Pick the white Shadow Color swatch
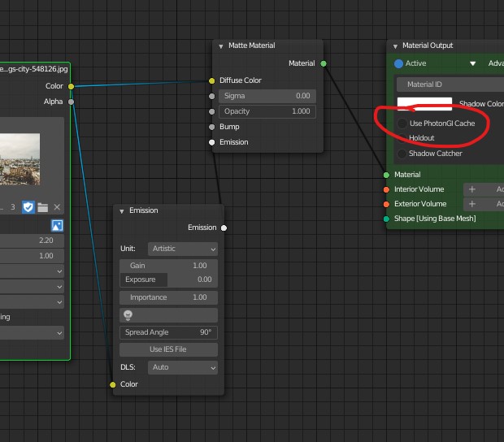 pyautogui.click(x=424, y=104)
